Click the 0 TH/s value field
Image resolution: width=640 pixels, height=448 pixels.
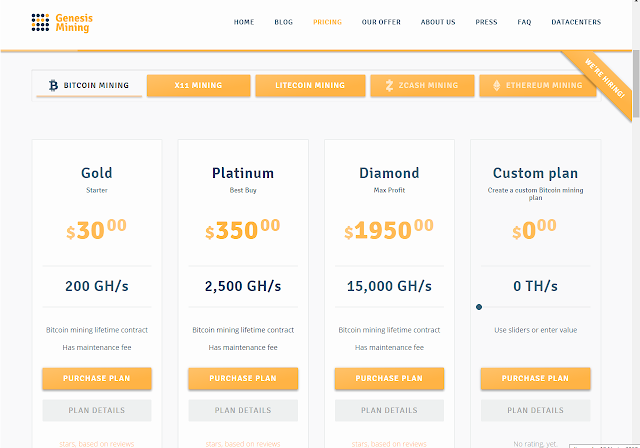pos(535,286)
